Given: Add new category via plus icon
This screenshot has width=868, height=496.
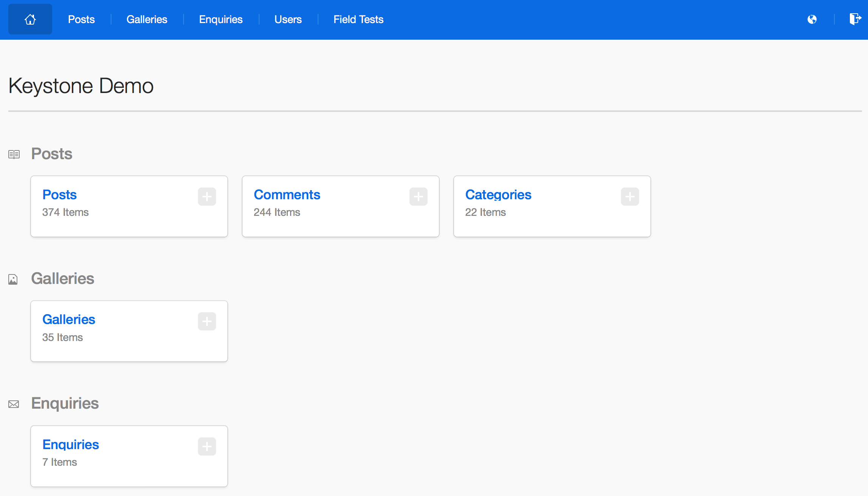Looking at the screenshot, I should [630, 197].
